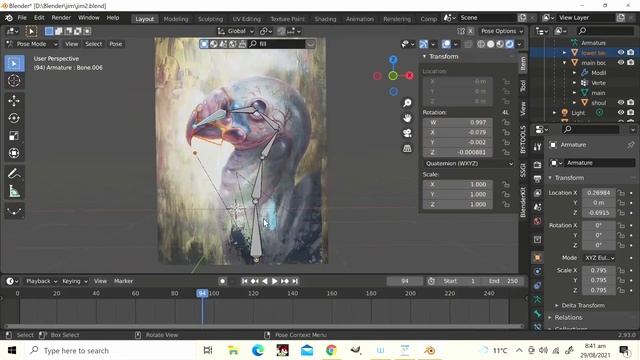Toggle the camera view icon
Viewport: 640px width, 360px height.
(407, 133)
